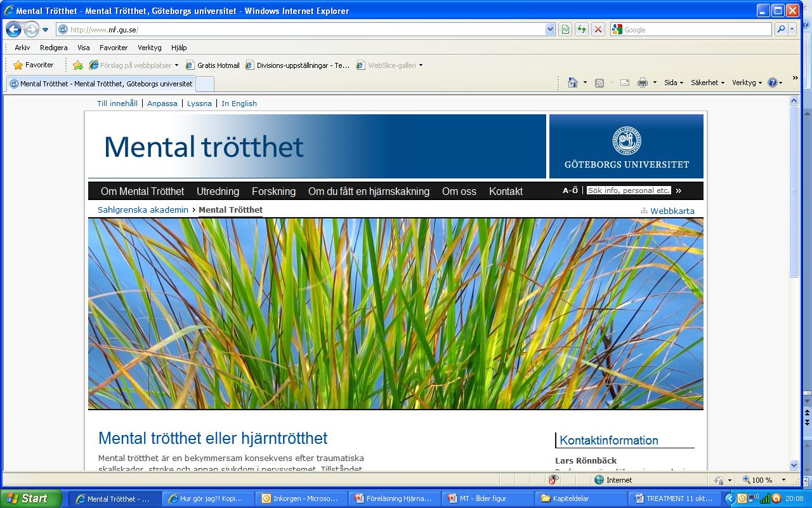Click the magnifier search button
This screenshot has width=812, height=508.
pyautogui.click(x=781, y=29)
